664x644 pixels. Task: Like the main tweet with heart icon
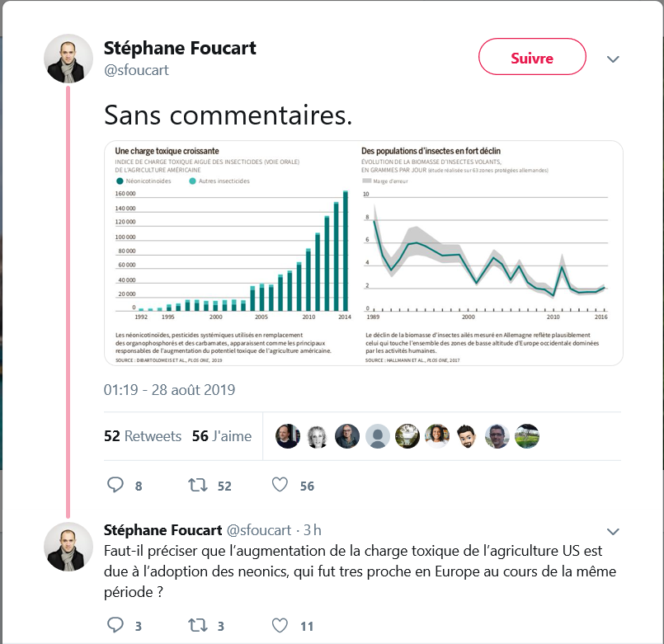coord(280,485)
